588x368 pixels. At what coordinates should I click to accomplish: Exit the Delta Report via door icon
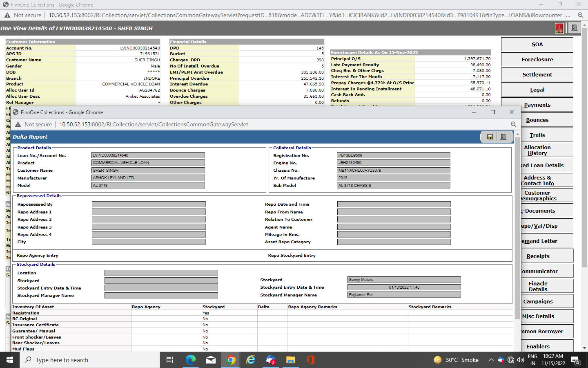click(x=503, y=137)
